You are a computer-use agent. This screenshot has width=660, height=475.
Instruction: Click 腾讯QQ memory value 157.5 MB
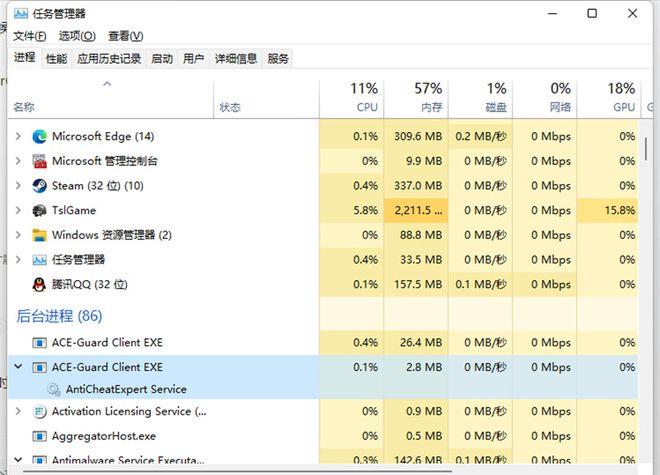(418, 285)
